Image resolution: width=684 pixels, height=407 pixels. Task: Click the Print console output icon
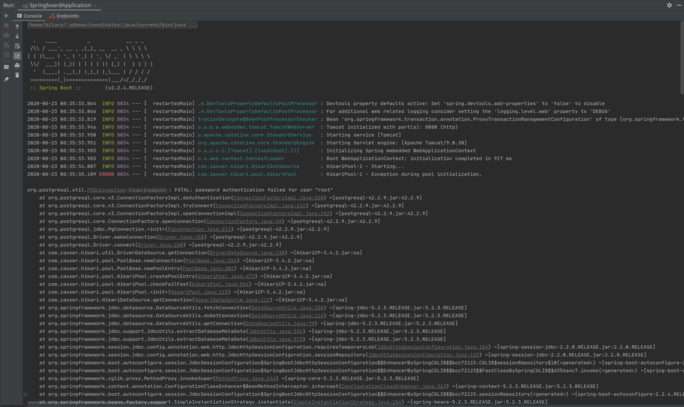pyautogui.click(x=17, y=66)
